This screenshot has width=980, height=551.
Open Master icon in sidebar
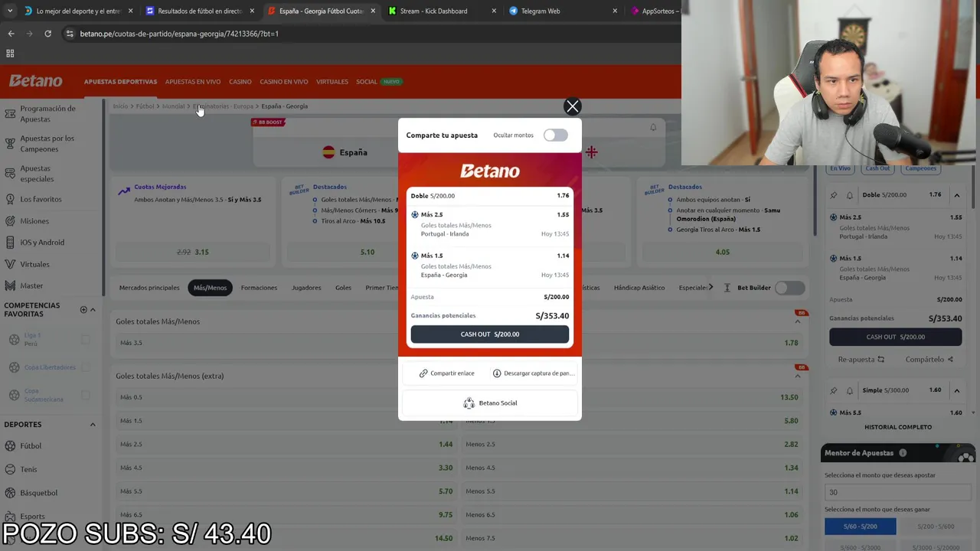tap(10, 286)
